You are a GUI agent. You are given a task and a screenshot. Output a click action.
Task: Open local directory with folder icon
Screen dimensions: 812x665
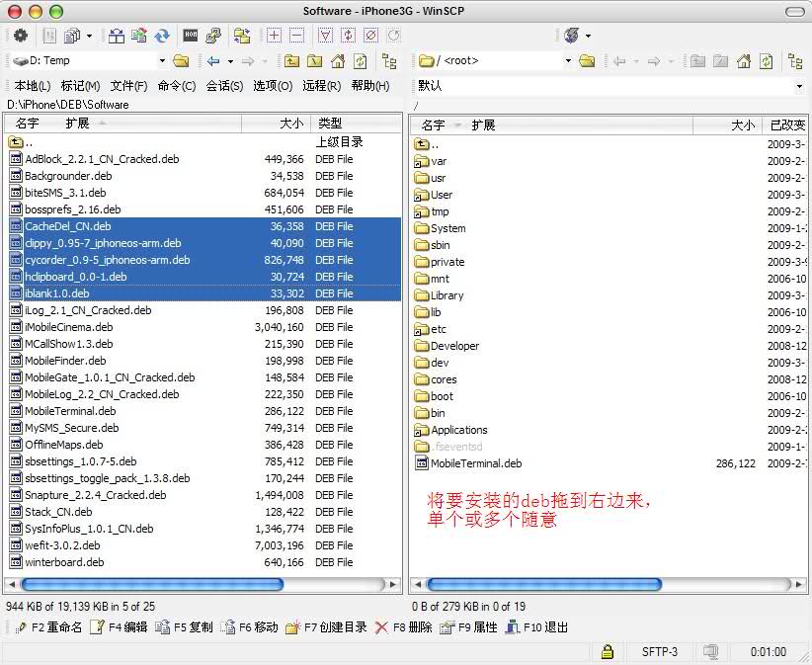point(181,61)
